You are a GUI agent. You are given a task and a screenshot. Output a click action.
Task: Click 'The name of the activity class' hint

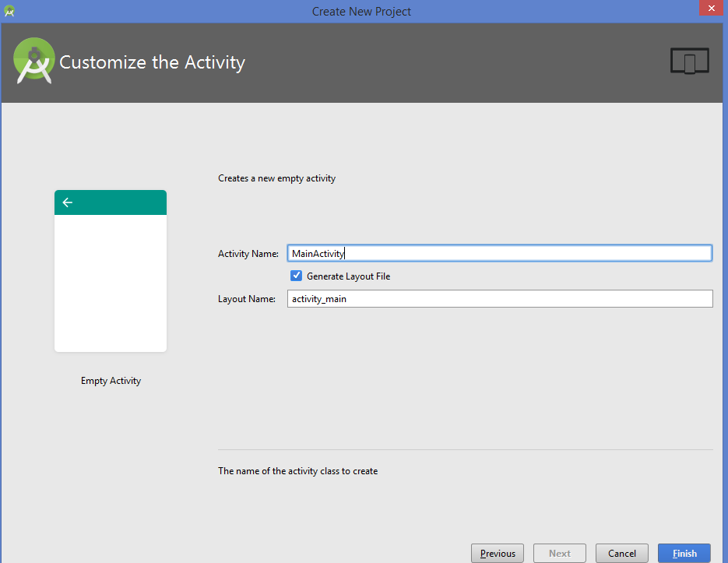pyautogui.click(x=298, y=471)
